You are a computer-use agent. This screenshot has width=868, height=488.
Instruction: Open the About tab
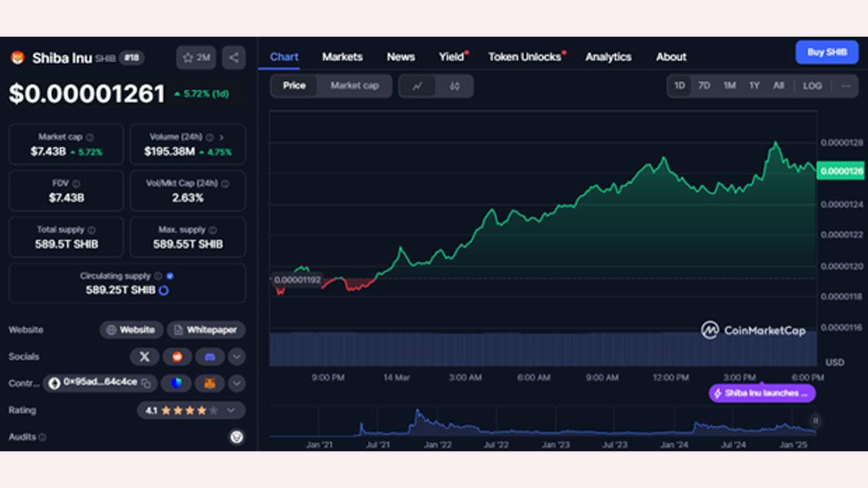click(x=671, y=57)
